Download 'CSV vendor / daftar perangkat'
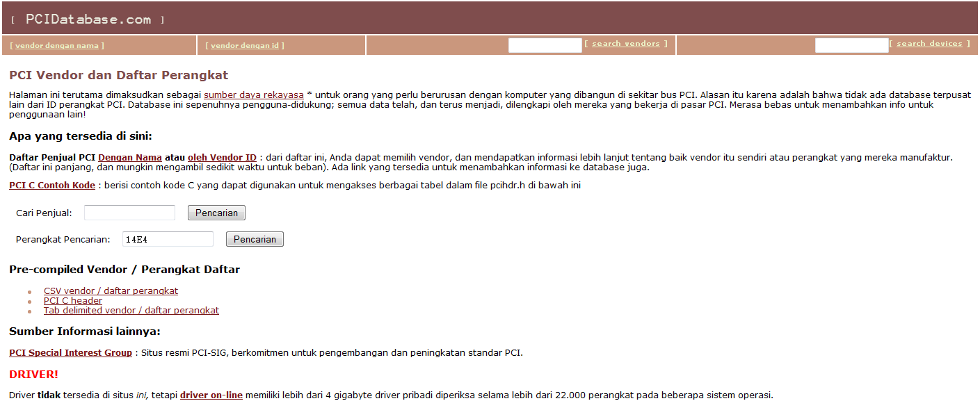Viewport: 980px width, 401px height. pos(111,291)
